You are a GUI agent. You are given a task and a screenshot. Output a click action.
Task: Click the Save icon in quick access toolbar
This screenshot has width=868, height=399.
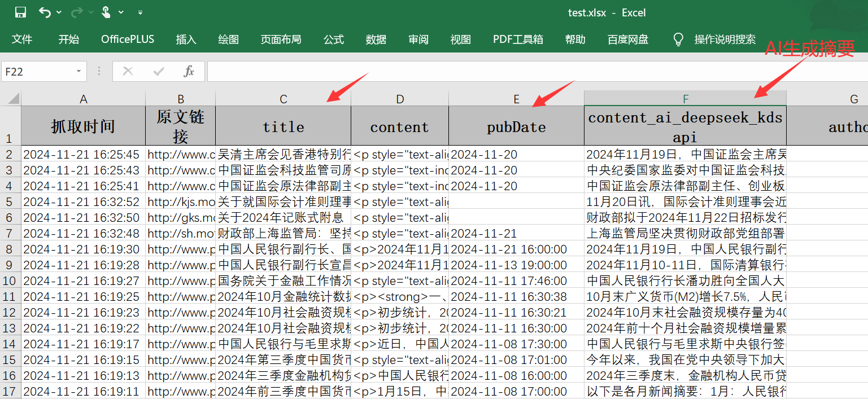[x=21, y=12]
